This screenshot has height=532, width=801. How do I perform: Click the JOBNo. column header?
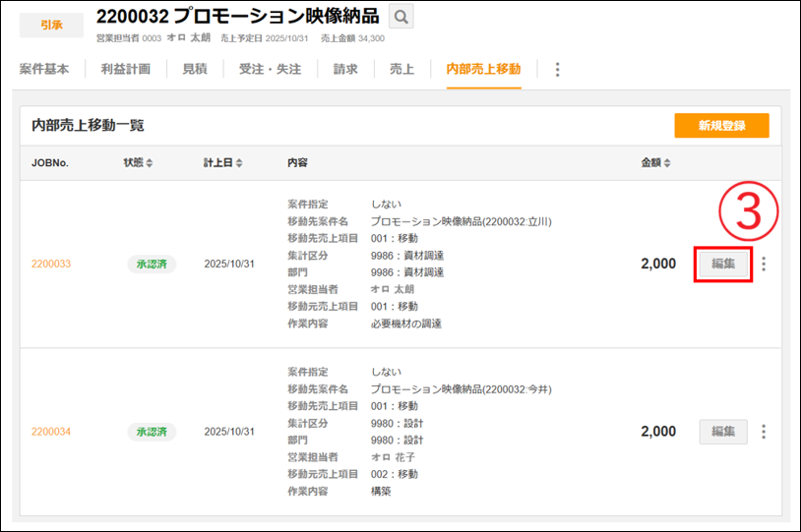(x=50, y=163)
